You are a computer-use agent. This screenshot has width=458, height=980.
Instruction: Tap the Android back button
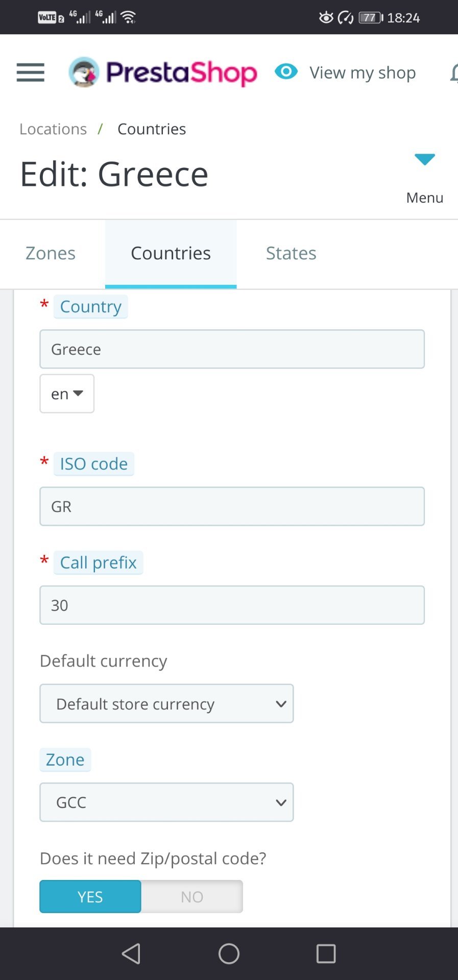tap(131, 953)
